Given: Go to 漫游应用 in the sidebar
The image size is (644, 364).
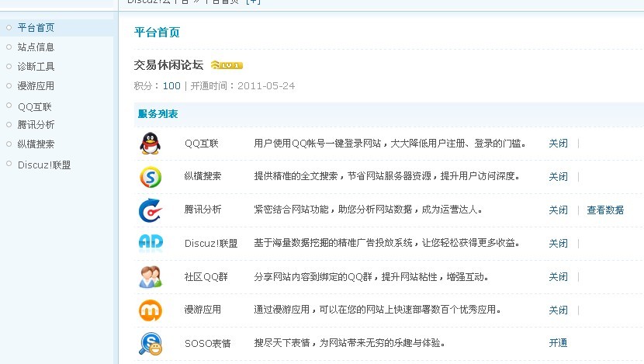Looking at the screenshot, I should (36, 86).
